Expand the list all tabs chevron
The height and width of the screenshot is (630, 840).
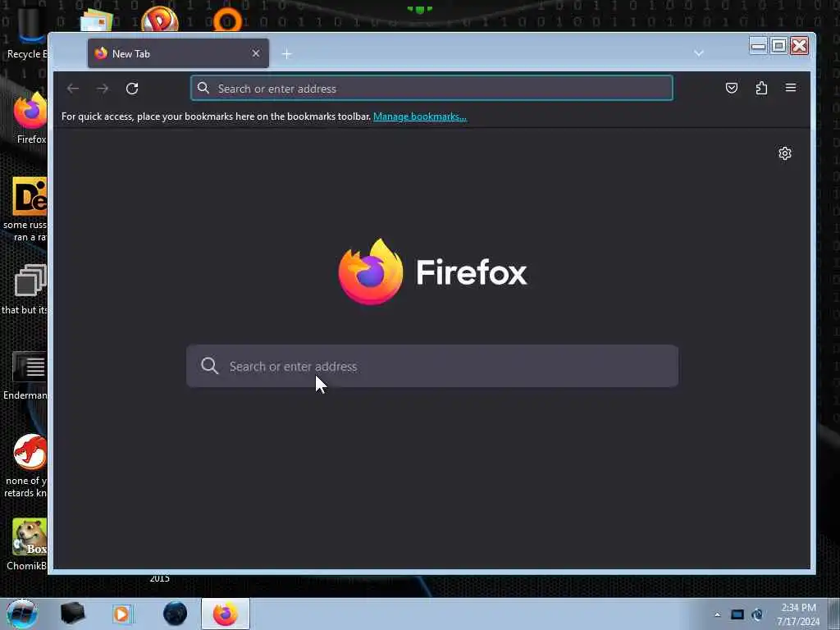point(699,53)
